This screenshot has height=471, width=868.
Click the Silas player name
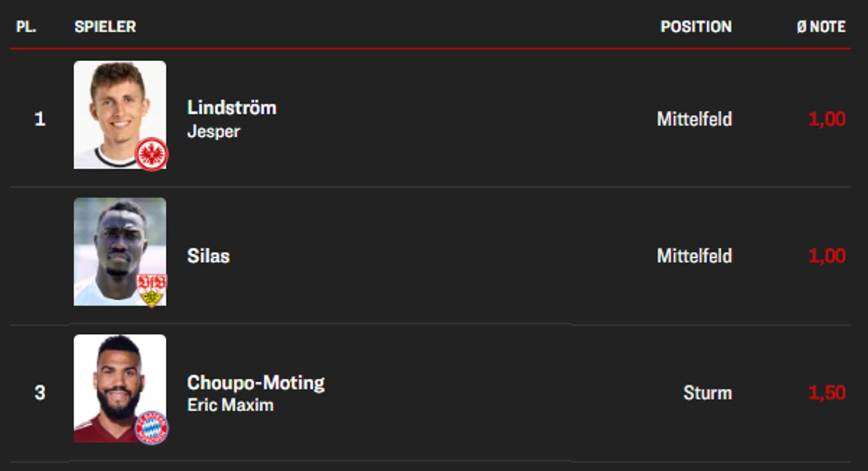click(208, 256)
